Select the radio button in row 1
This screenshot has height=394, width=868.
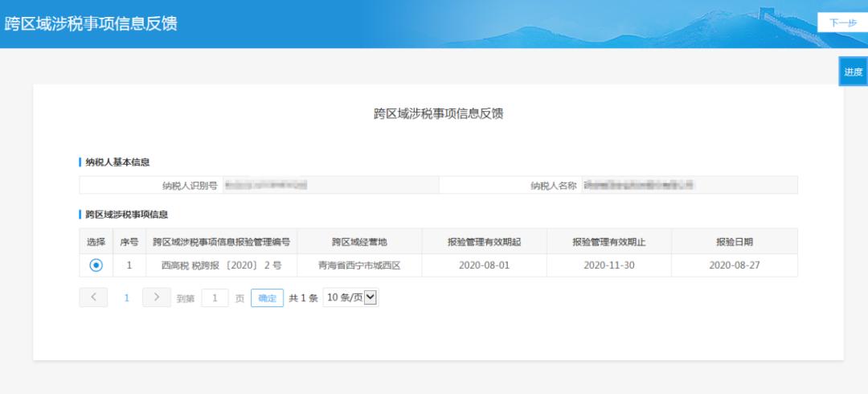96,265
